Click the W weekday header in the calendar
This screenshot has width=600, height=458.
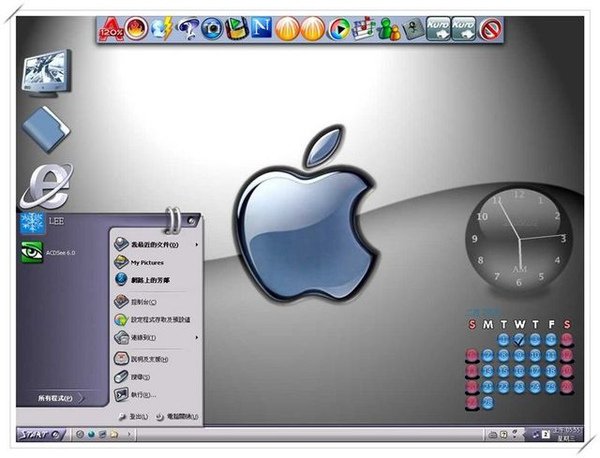click(x=519, y=325)
